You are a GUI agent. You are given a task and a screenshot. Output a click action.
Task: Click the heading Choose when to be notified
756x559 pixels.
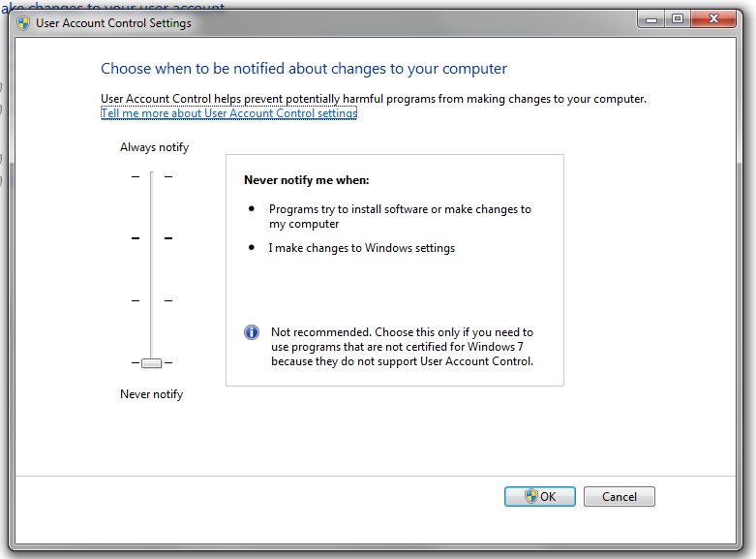click(x=304, y=69)
